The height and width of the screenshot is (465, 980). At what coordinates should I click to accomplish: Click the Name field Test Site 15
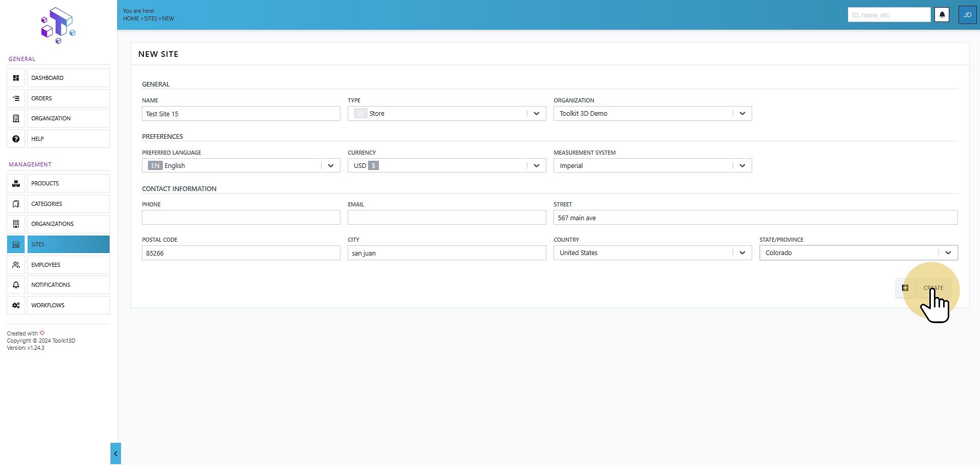(241, 114)
